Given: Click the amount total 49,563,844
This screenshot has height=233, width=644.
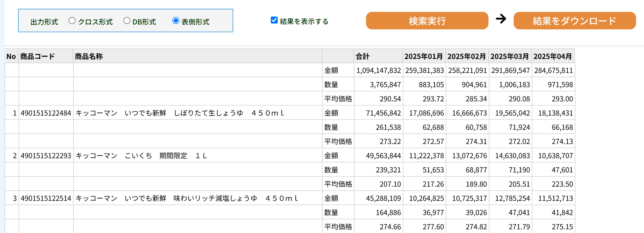Looking at the screenshot, I should pyautogui.click(x=378, y=156).
